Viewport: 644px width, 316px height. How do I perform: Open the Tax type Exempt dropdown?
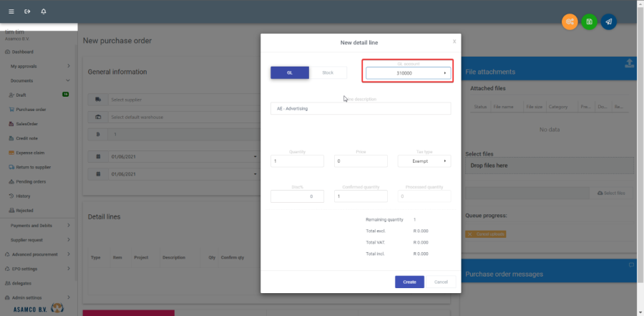pos(424,161)
